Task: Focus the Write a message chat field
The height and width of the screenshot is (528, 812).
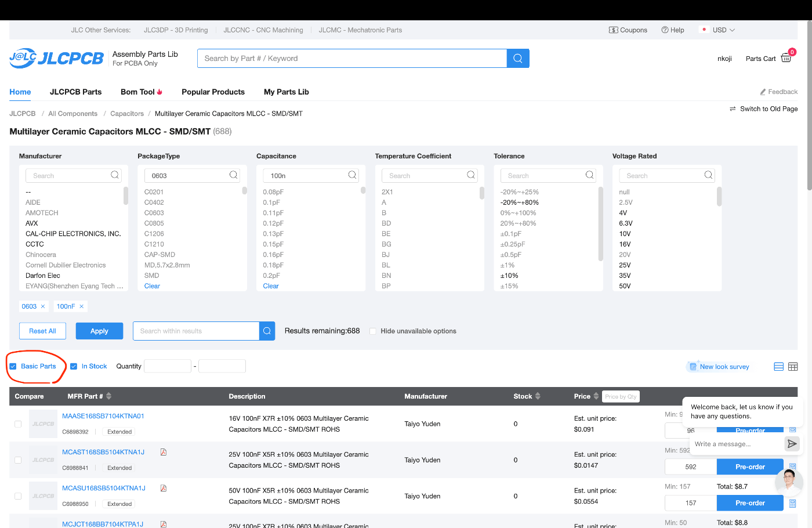Action: [x=735, y=444]
